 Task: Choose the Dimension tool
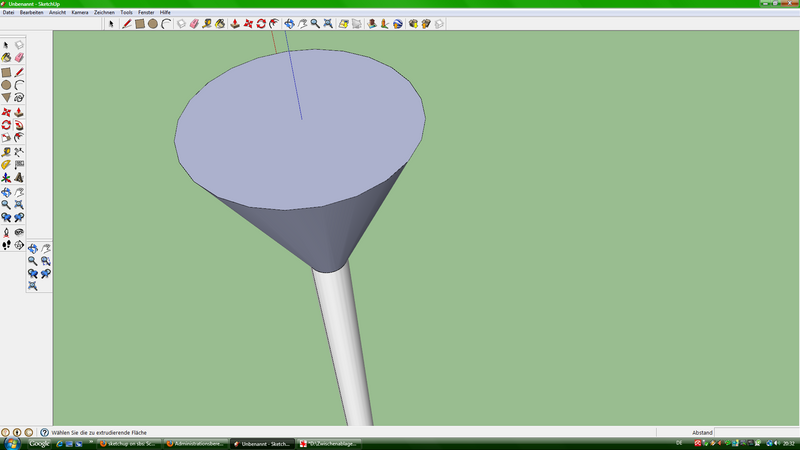[x=19, y=150]
